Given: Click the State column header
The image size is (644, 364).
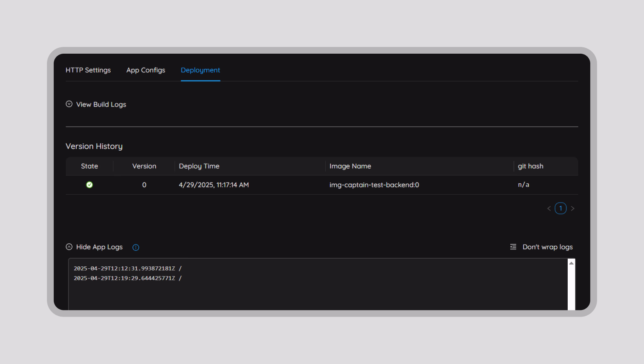Looking at the screenshot, I should [x=89, y=166].
